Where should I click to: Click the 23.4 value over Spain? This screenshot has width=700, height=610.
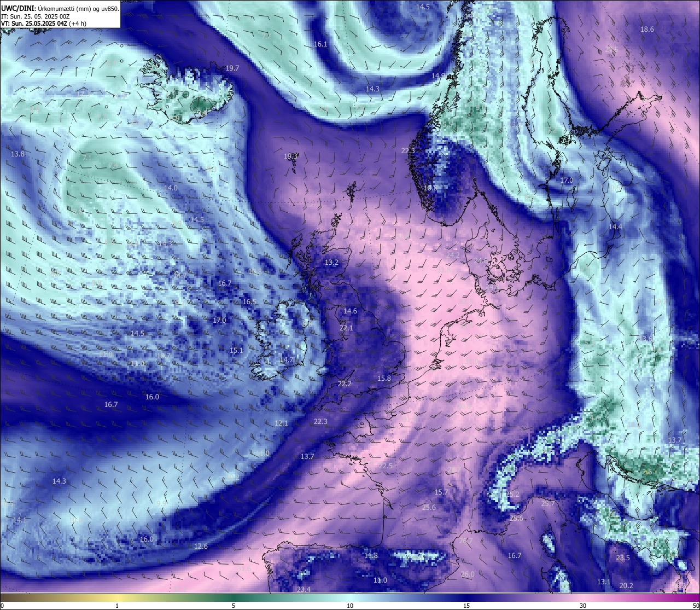[304, 589]
